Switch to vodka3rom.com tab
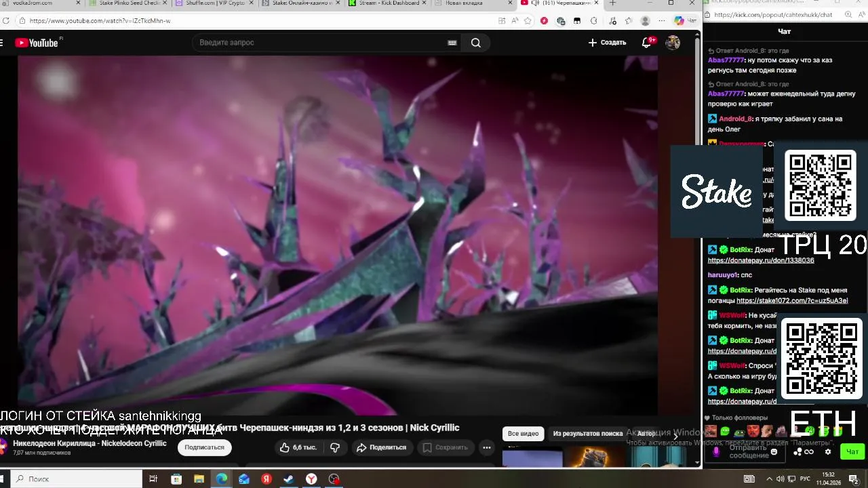 click(39, 3)
